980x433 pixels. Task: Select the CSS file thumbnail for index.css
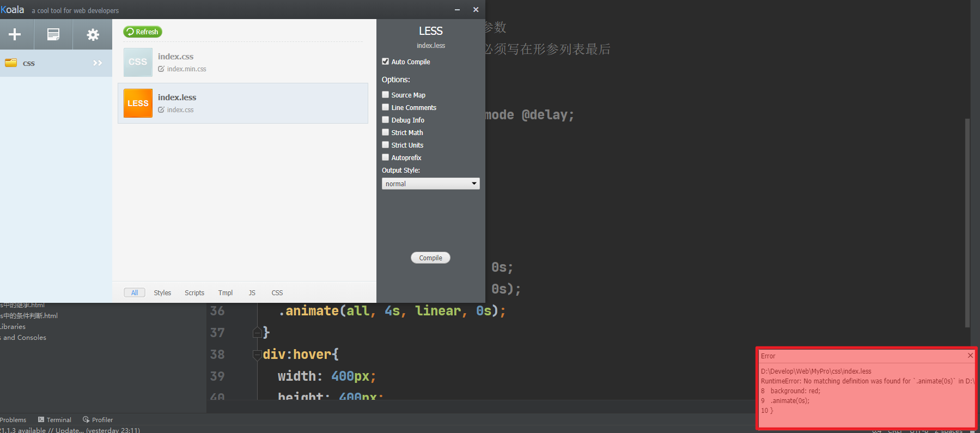point(138,62)
